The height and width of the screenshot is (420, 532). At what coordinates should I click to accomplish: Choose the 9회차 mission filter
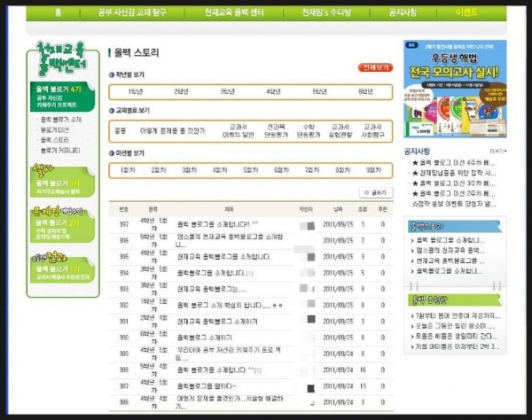click(x=372, y=169)
